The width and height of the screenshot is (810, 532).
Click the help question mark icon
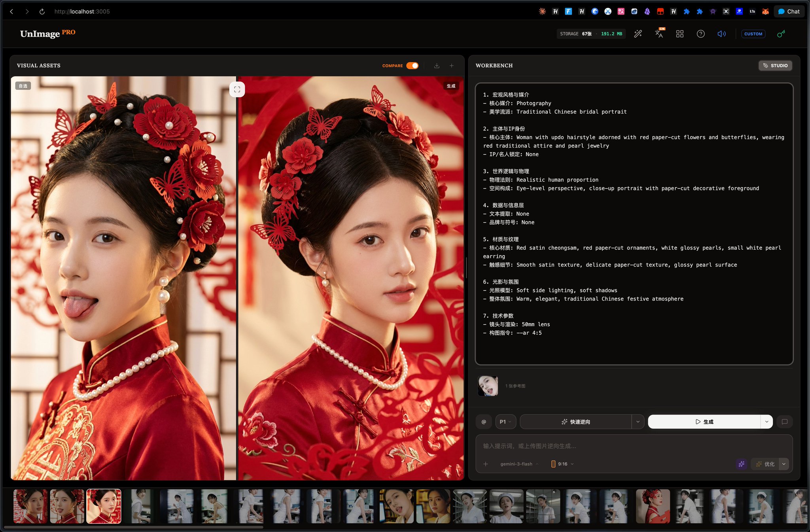(x=700, y=34)
